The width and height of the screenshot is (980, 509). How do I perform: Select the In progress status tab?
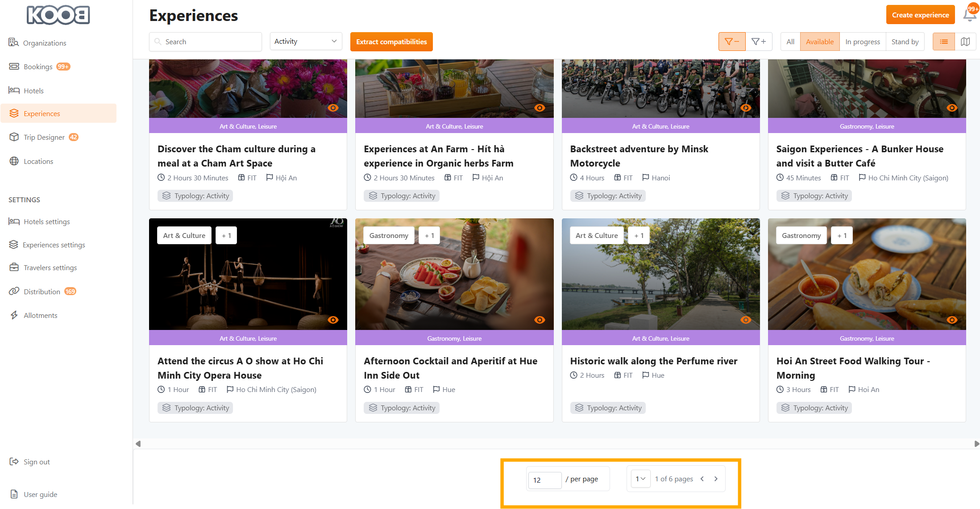[x=862, y=42]
